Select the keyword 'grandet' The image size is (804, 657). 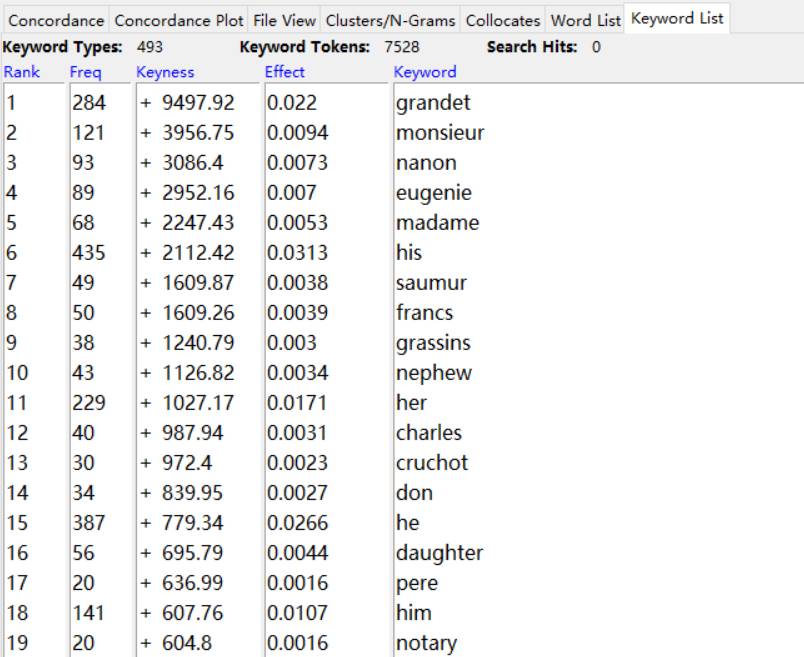click(x=433, y=103)
